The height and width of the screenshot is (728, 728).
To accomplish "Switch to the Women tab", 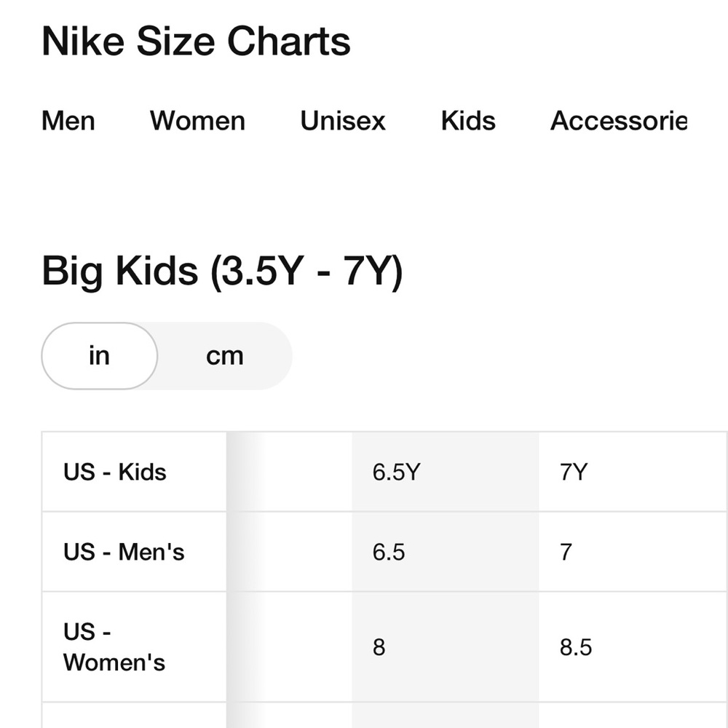I will pos(197,121).
